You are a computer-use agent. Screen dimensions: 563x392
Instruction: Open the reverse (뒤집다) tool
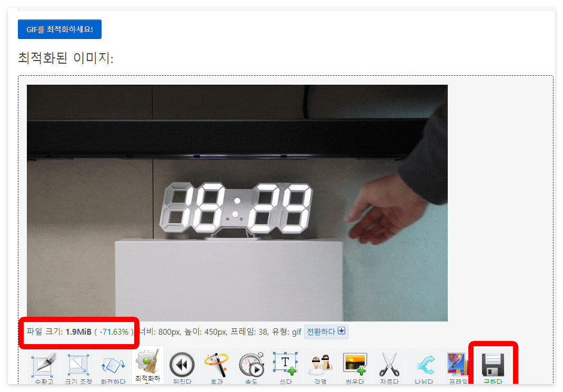point(182,367)
